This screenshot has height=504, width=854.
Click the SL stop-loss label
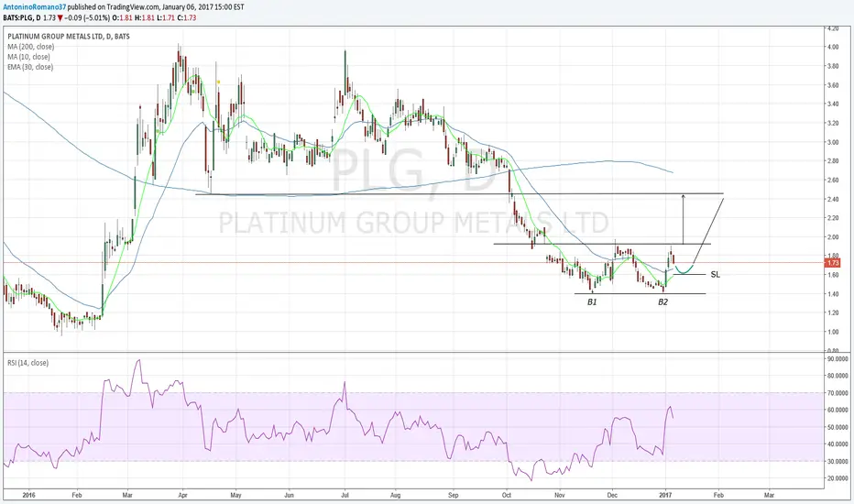[x=715, y=275]
